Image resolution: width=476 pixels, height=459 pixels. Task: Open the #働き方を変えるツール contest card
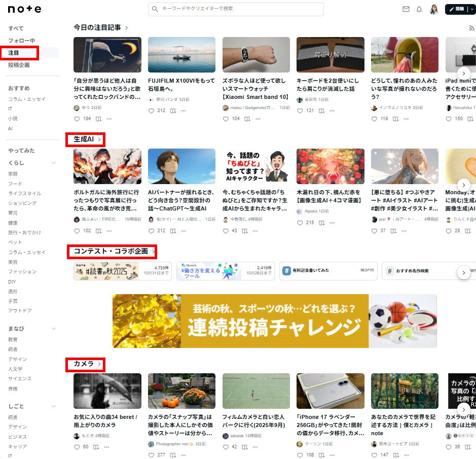pyautogui.click(x=226, y=271)
